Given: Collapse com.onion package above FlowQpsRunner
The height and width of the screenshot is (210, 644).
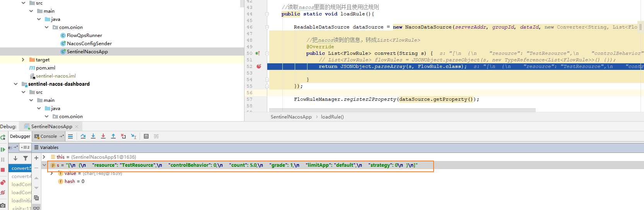Looking at the screenshot, I should tap(46, 27).
